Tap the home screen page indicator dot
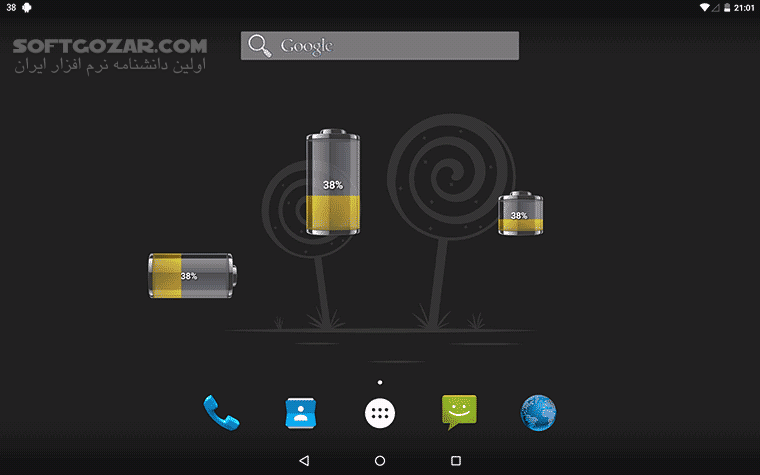The height and width of the screenshot is (475, 760). coord(380,382)
